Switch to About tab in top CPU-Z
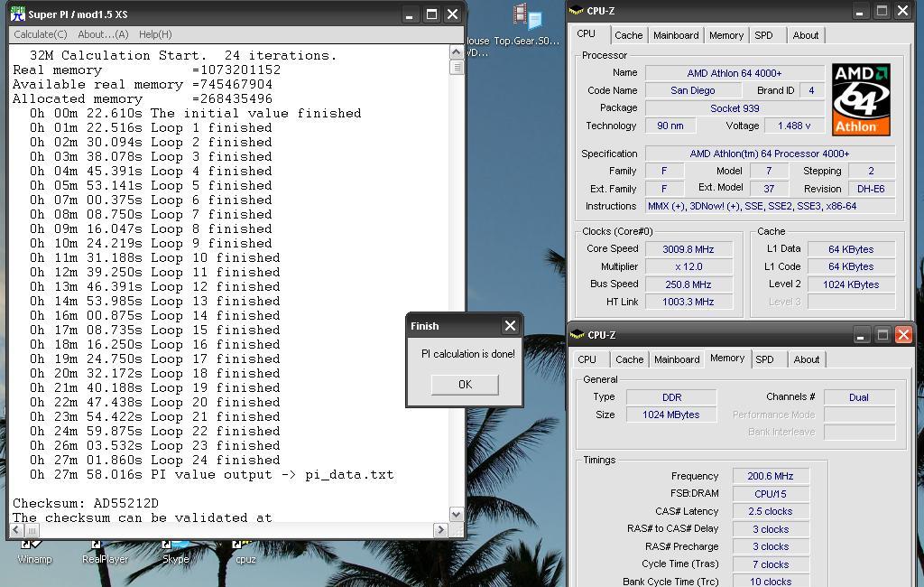The width and height of the screenshot is (924, 587). [806, 35]
